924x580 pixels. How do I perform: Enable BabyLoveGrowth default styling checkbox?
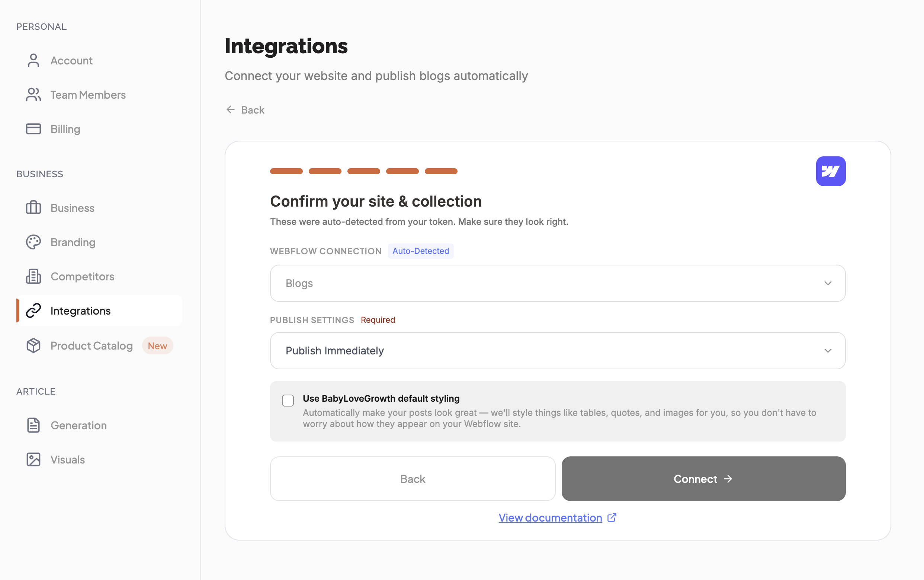coord(288,401)
